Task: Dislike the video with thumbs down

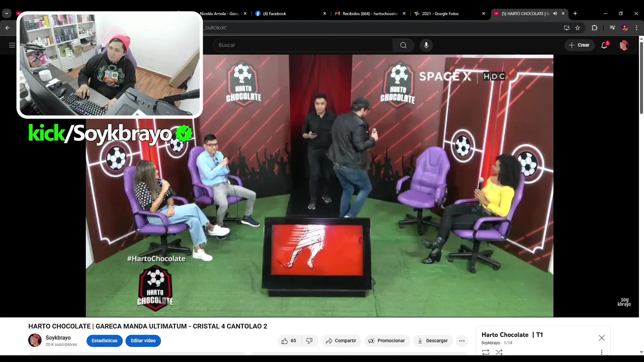Action: (309, 341)
